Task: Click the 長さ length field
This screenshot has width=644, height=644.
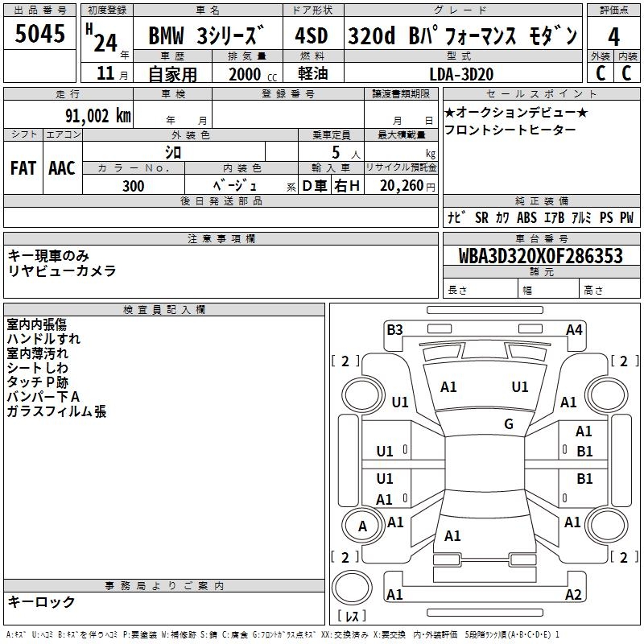Action: 480,290
